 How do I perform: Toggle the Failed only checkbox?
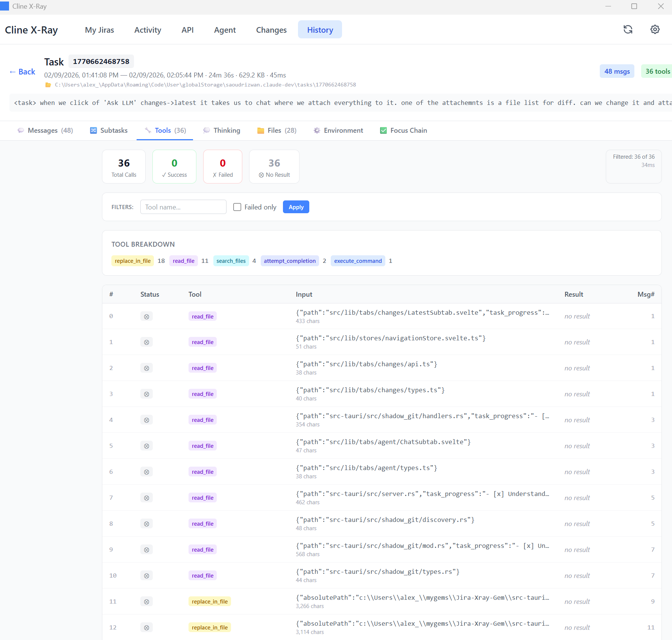pyautogui.click(x=237, y=207)
